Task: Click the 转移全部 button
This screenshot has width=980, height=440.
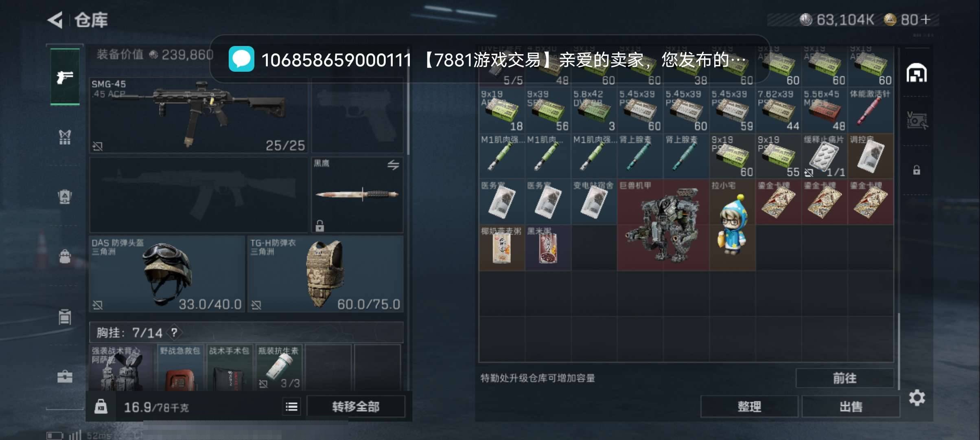Action: 356,407
